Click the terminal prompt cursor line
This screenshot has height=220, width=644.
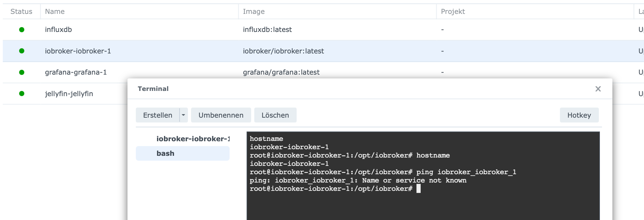(x=335, y=189)
